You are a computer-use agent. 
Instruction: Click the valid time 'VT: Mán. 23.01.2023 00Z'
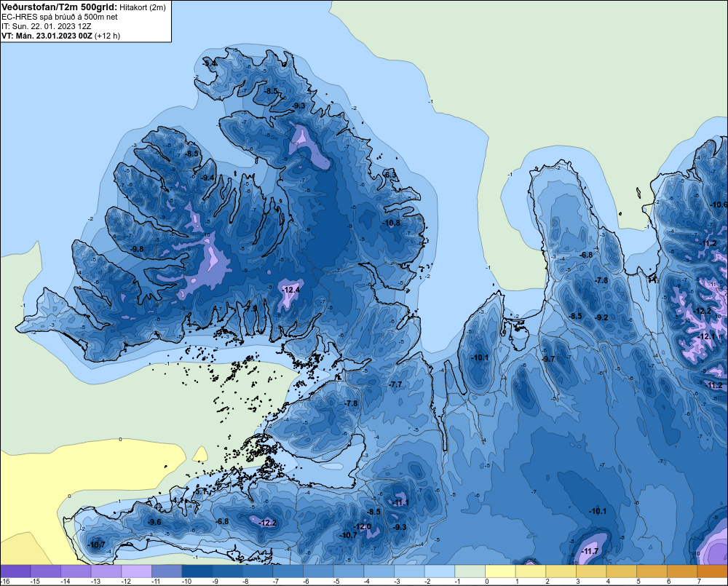point(47,36)
